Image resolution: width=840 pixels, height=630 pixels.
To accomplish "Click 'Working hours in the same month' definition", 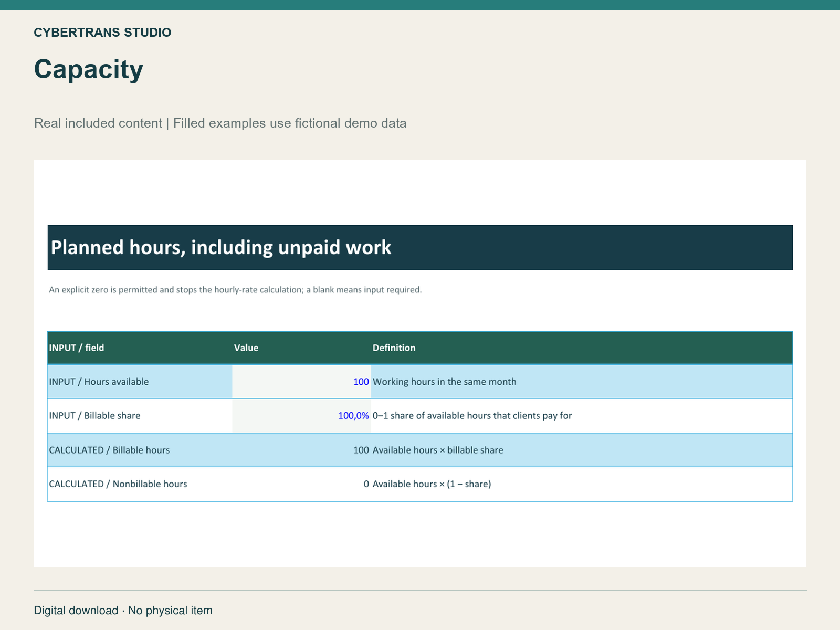I will pyautogui.click(x=444, y=382).
